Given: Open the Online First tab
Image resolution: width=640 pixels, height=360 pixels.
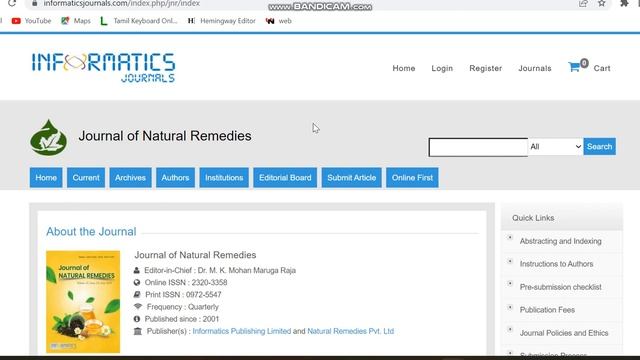Looking at the screenshot, I should pos(412,178).
